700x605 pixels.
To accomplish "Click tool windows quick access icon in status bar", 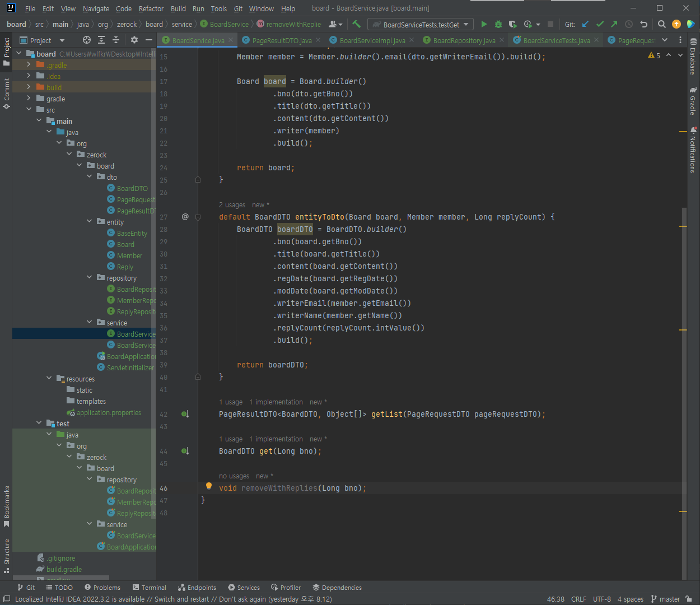I will [7, 599].
